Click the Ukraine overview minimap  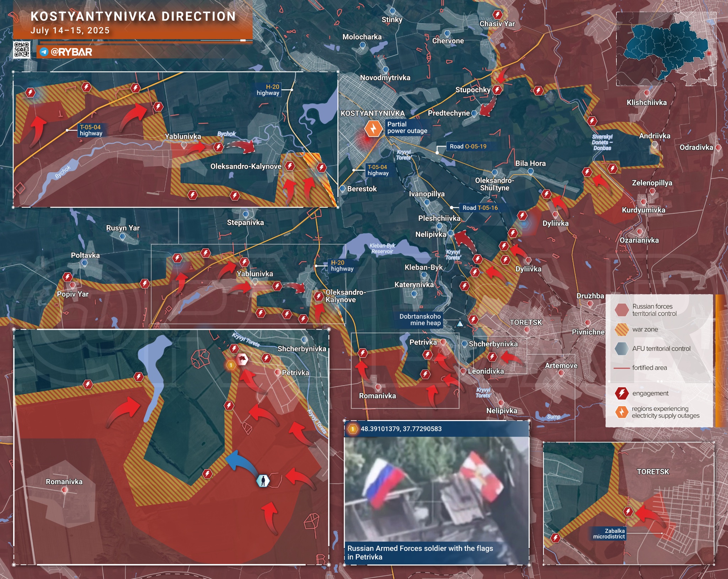click(x=666, y=49)
